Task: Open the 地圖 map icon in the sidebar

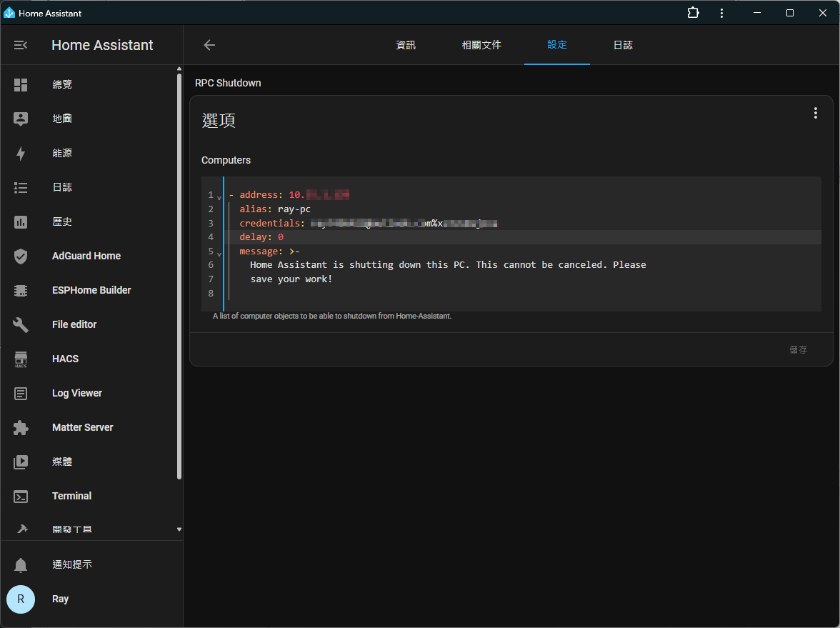Action: tap(20, 119)
